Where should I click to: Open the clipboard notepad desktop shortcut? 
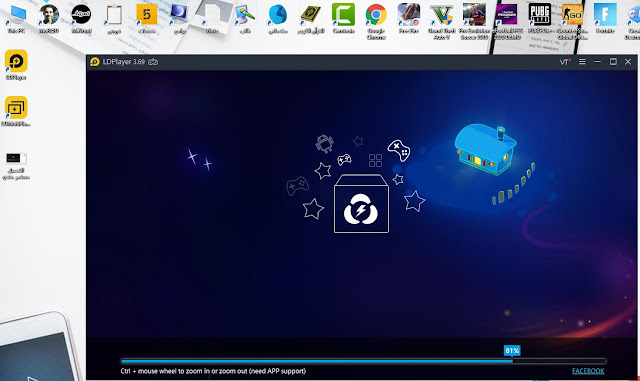point(114,18)
